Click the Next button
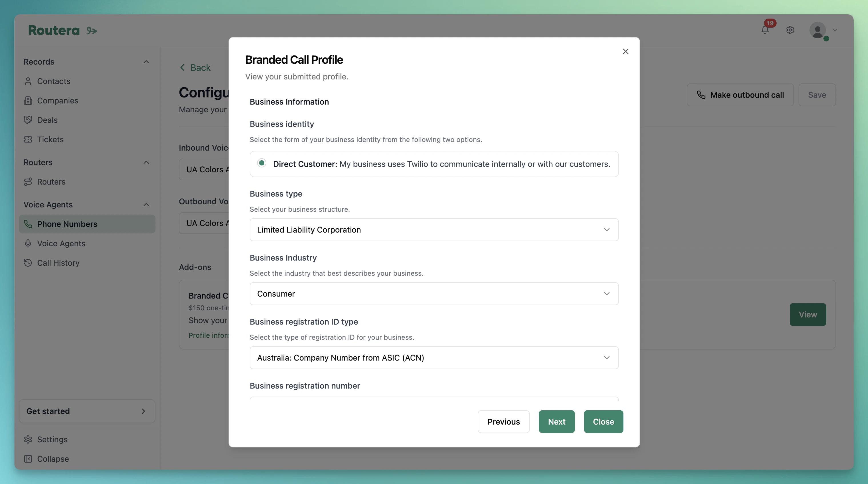868x484 pixels. pyautogui.click(x=557, y=421)
